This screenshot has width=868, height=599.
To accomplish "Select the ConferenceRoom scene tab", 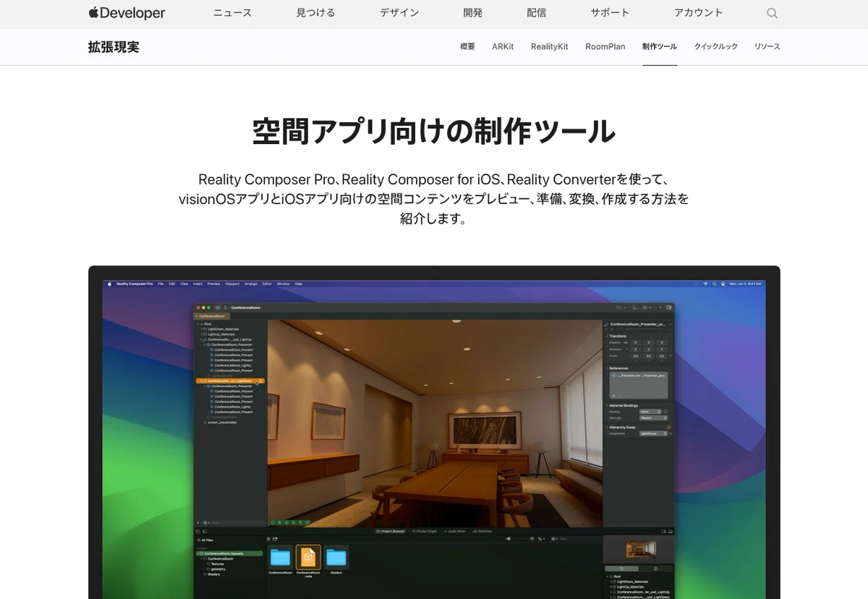I will 213,316.
